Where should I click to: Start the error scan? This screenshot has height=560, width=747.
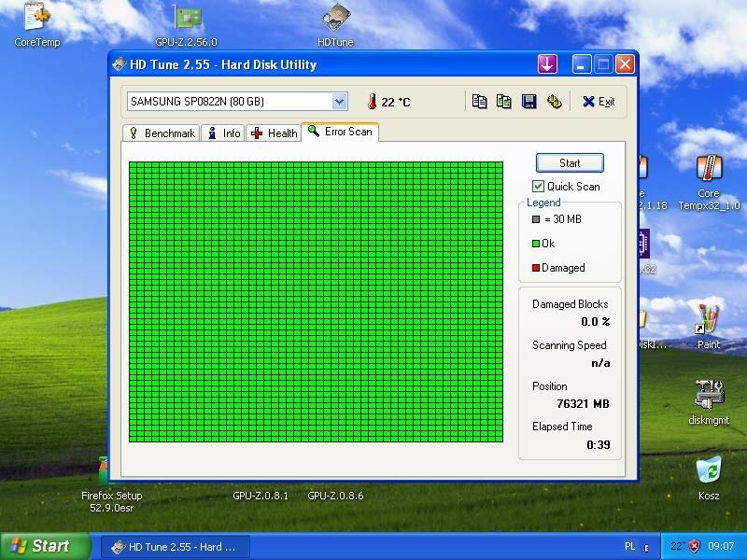570,162
